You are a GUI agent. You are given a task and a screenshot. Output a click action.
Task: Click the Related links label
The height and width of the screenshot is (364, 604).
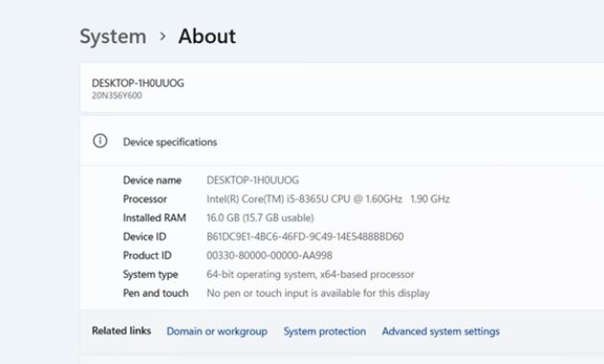[122, 330]
